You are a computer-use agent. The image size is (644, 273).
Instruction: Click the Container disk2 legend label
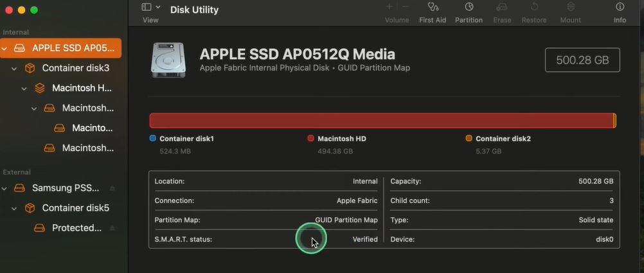(503, 139)
